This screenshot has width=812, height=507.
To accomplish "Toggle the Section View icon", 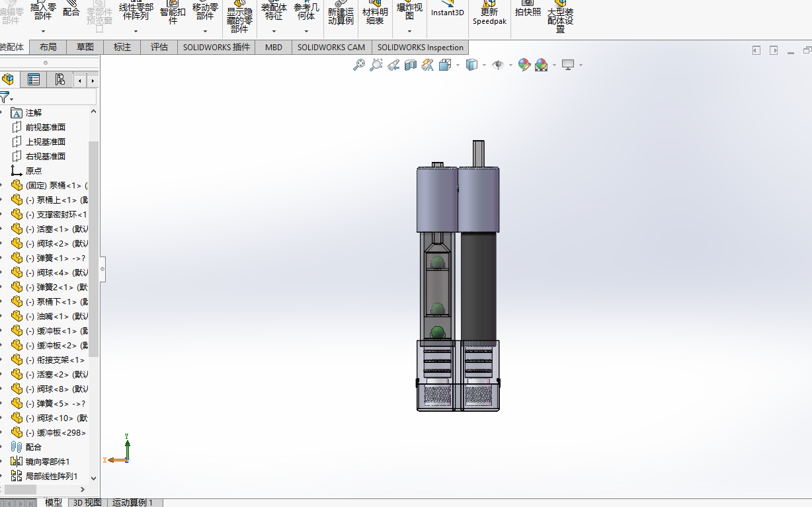I will click(411, 65).
